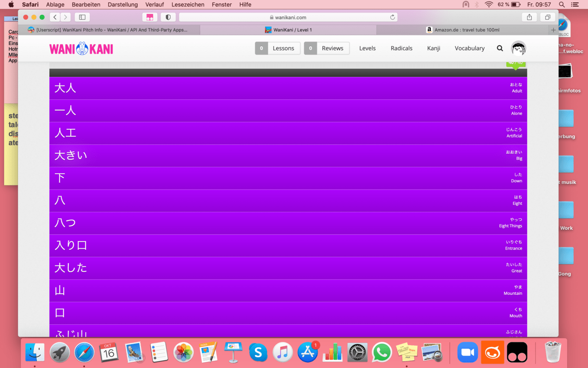This screenshot has height=368, width=588.
Task: Show all tabs overview button
Action: click(x=548, y=17)
